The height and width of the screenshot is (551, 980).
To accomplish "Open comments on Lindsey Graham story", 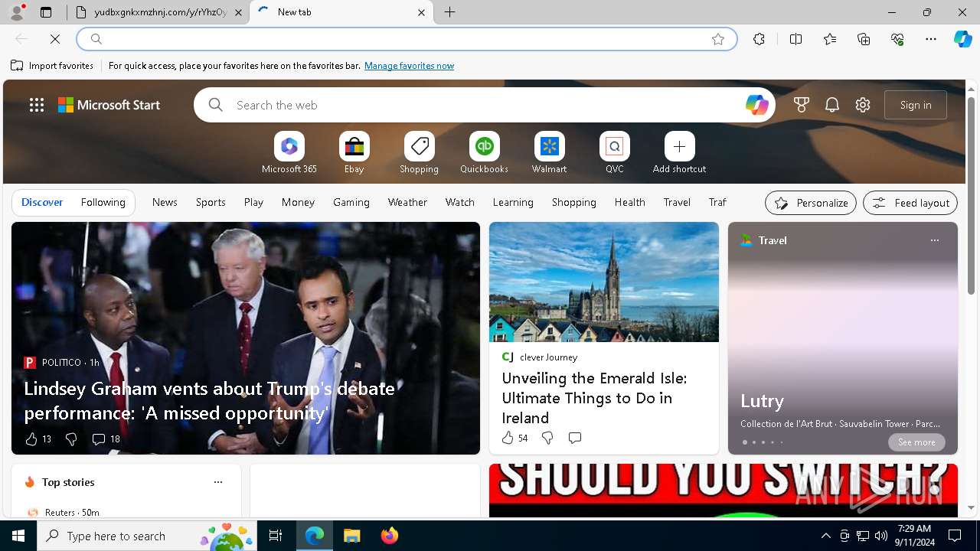I will 106,439.
